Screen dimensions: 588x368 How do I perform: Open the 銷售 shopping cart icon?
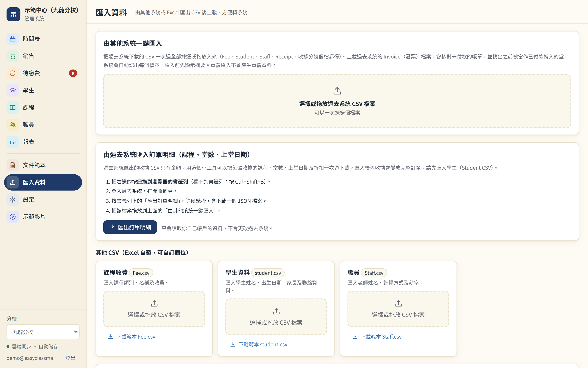(x=13, y=56)
